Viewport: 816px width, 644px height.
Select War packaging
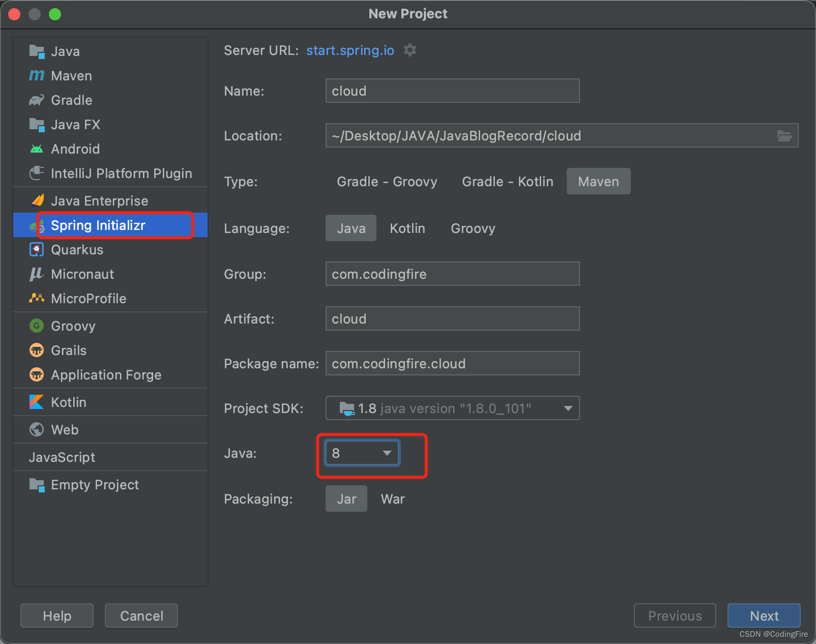coord(393,499)
